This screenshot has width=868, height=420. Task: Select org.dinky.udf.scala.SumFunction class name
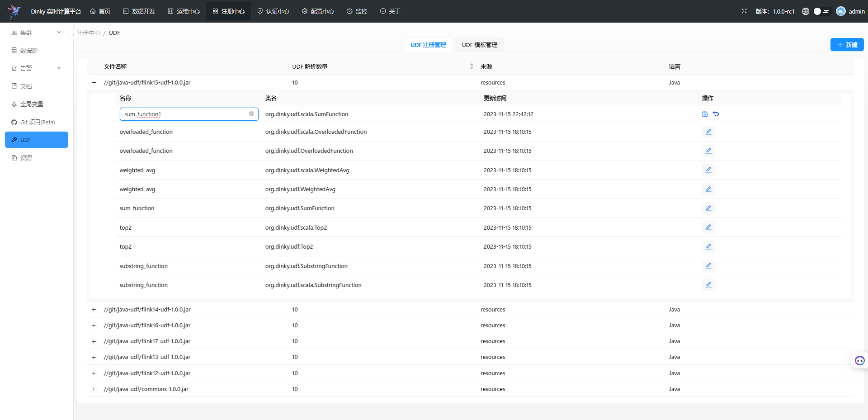point(307,114)
